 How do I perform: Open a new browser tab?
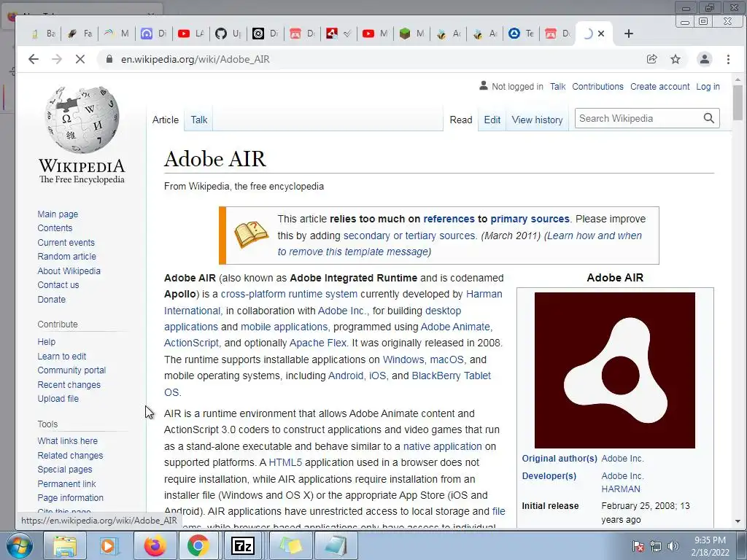(x=628, y=34)
